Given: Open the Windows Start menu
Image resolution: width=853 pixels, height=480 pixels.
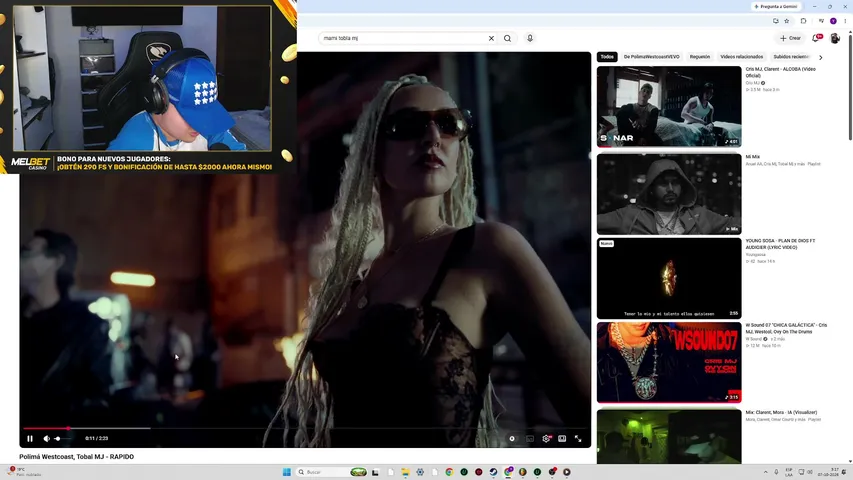Looking at the screenshot, I should coord(287,472).
